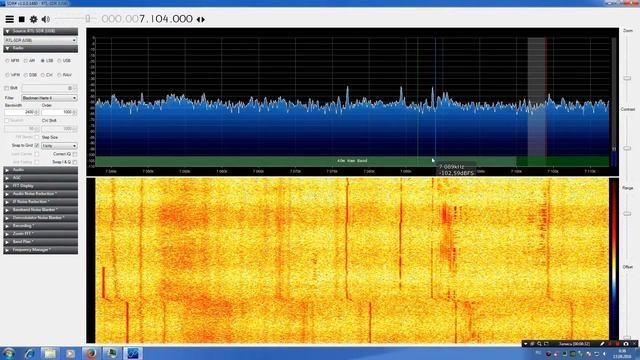This screenshot has width=640, height=360.
Task: Expand the Band Plan panel
Action: tap(40, 242)
